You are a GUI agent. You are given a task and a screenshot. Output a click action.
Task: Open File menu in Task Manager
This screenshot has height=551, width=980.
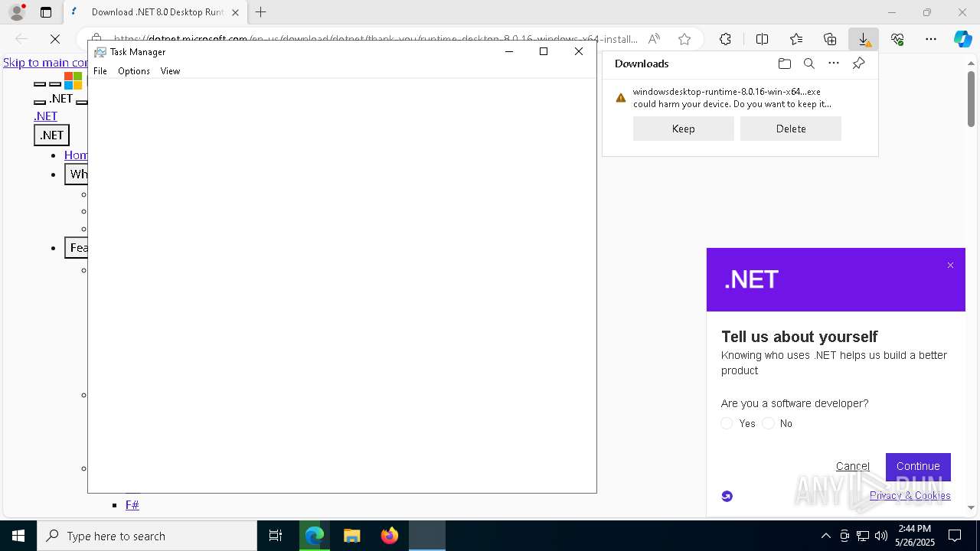pos(100,71)
